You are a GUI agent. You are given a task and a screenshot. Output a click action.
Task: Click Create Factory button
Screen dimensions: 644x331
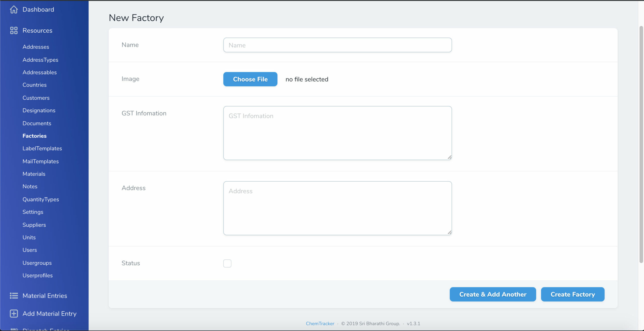coord(573,294)
